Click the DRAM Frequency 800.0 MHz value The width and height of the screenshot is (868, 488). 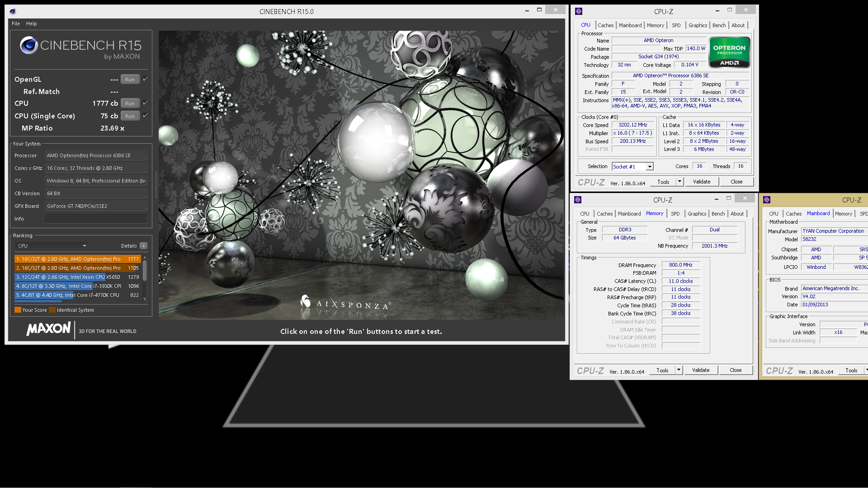point(681,265)
